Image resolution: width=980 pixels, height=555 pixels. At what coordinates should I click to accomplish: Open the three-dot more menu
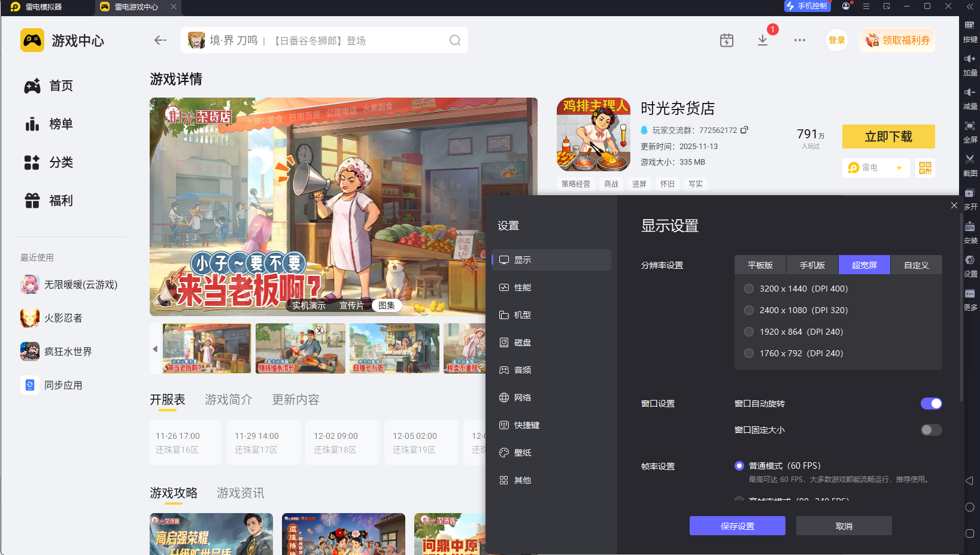click(x=800, y=40)
